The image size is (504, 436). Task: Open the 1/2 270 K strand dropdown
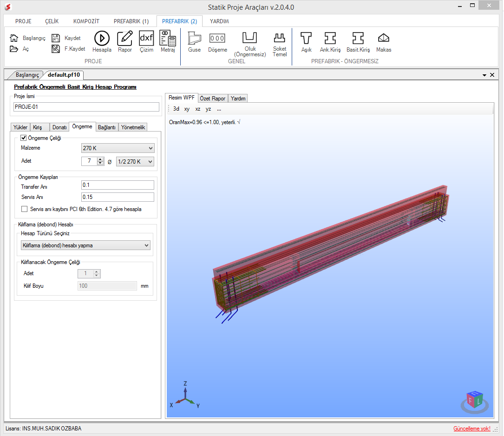[x=135, y=162]
